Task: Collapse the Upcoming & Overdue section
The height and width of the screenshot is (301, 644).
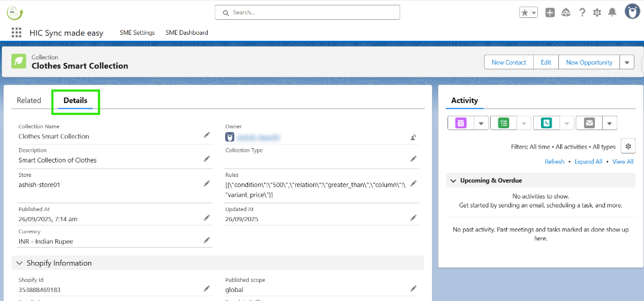Action: [x=452, y=180]
